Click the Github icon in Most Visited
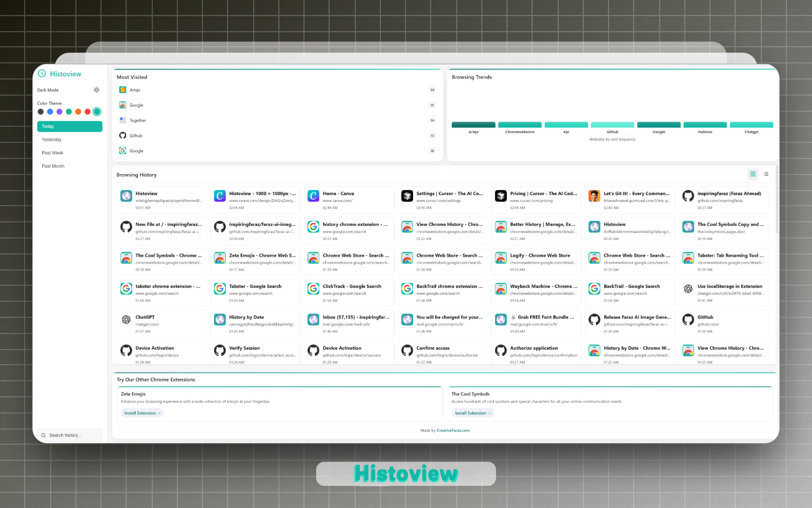The width and height of the screenshot is (812, 508). pos(123,135)
